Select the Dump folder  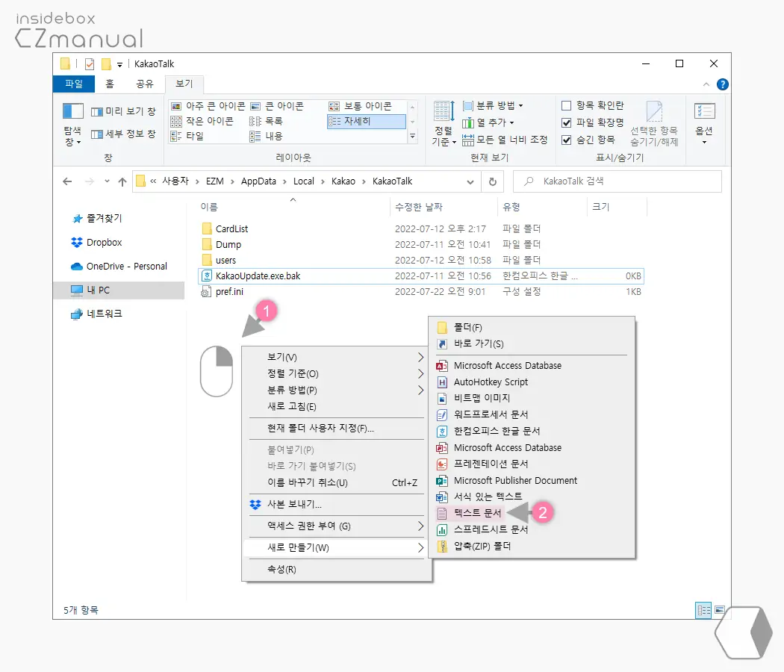[x=228, y=244]
